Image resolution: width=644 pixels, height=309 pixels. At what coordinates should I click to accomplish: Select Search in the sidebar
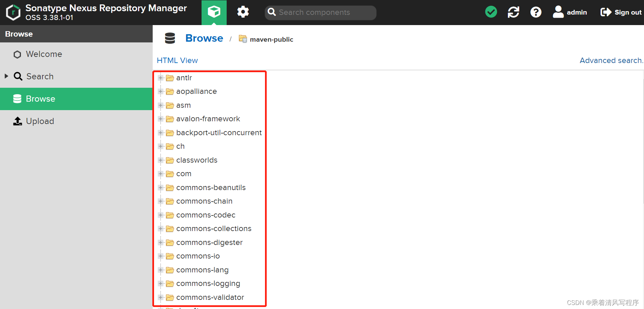click(76, 77)
